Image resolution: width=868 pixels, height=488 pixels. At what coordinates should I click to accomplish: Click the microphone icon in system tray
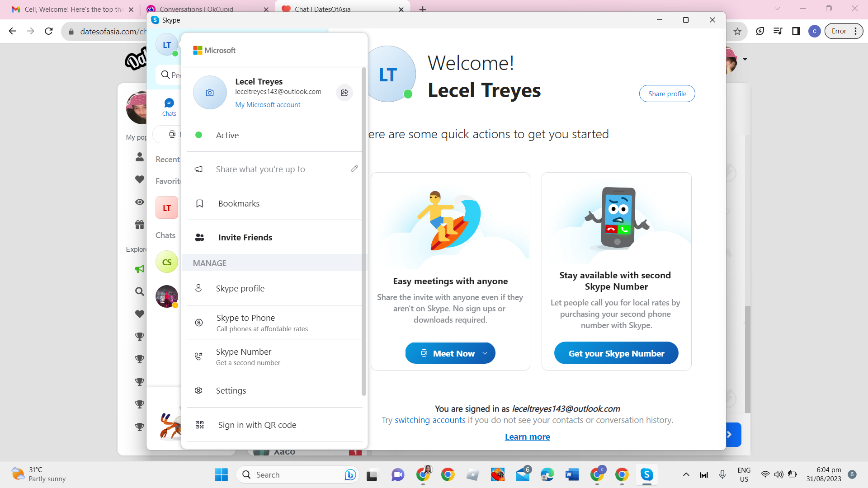(x=722, y=474)
